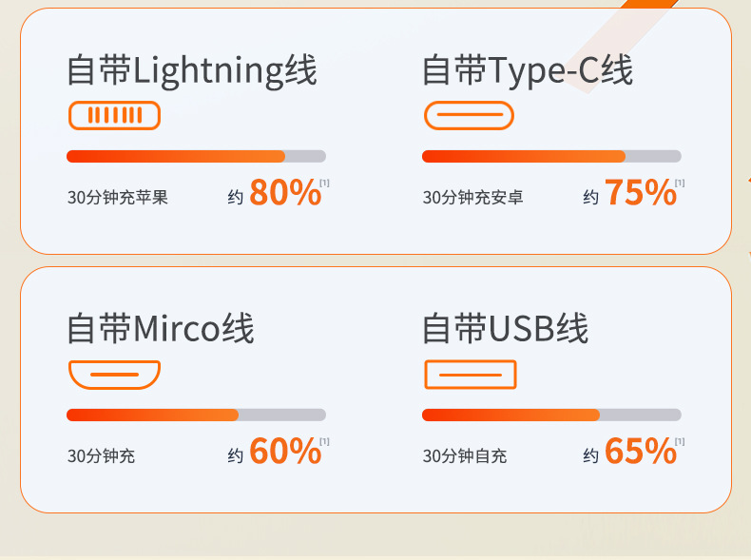751x560 pixels.
Task: Click the Type-C charging progress bar
Action: (x=551, y=156)
